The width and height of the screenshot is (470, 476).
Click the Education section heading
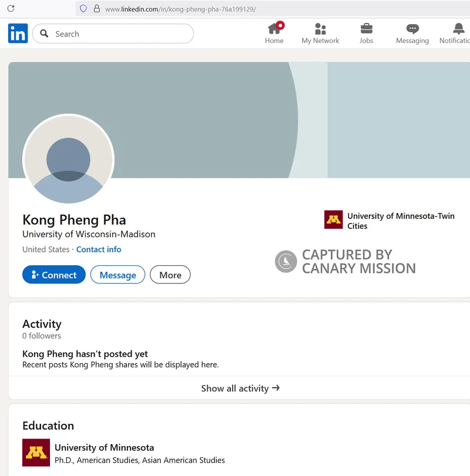(48, 426)
